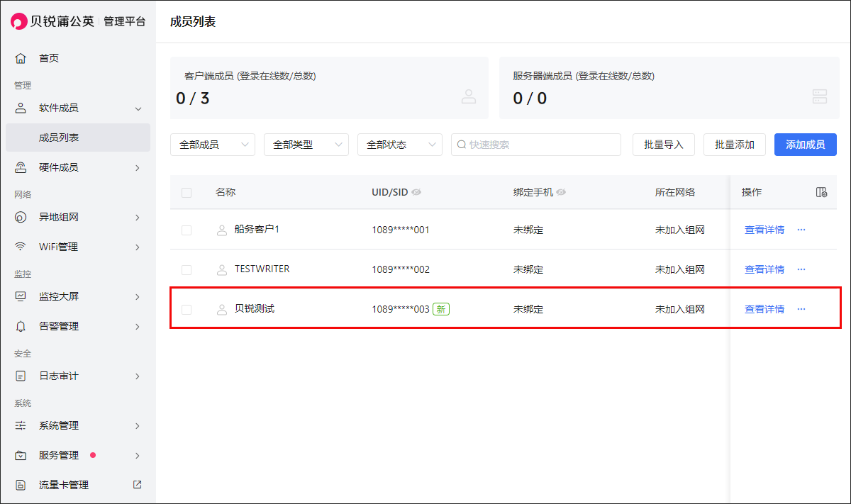Image resolution: width=851 pixels, height=504 pixels.
Task: Open more actions for TESTWRITER row
Action: coord(801,269)
